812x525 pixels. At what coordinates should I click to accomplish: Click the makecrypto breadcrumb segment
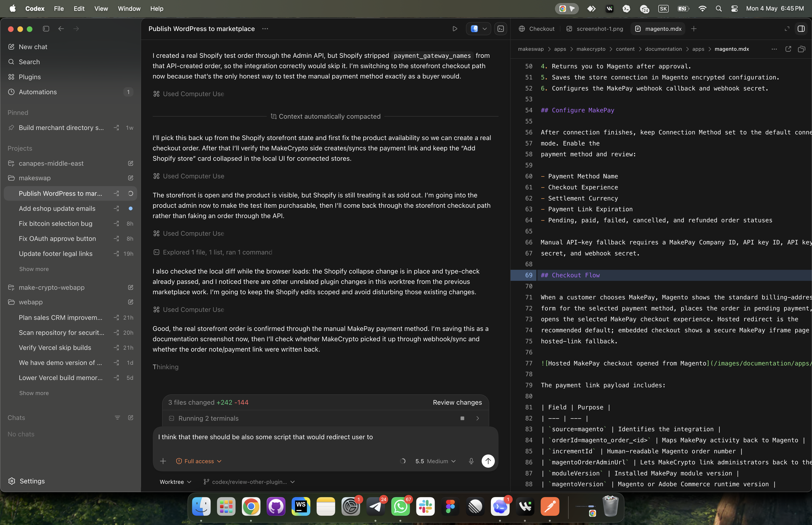(591, 49)
